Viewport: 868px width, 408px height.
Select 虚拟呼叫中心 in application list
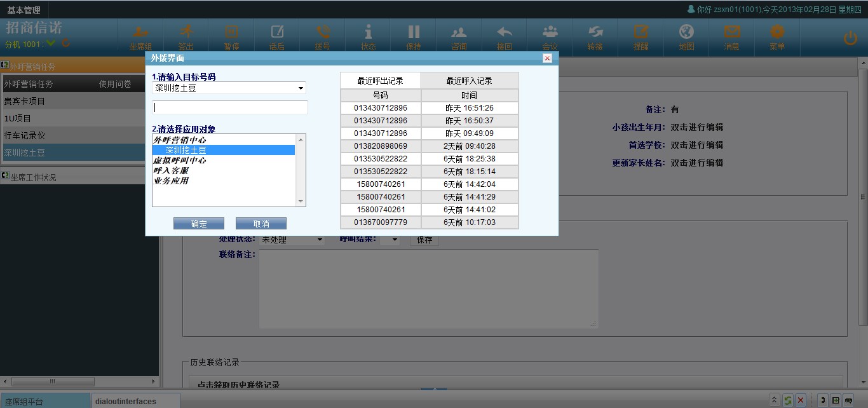click(x=180, y=161)
